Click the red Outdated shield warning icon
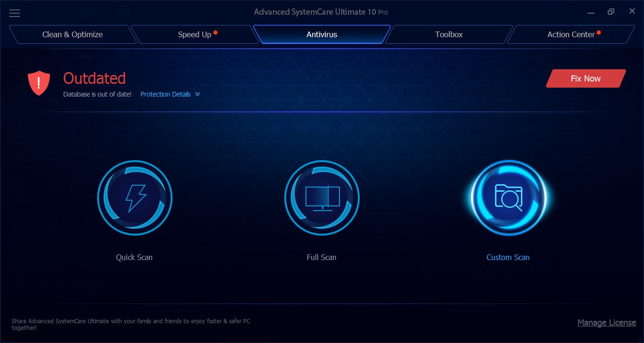Viewport: 644px width, 343px height. coord(39,83)
